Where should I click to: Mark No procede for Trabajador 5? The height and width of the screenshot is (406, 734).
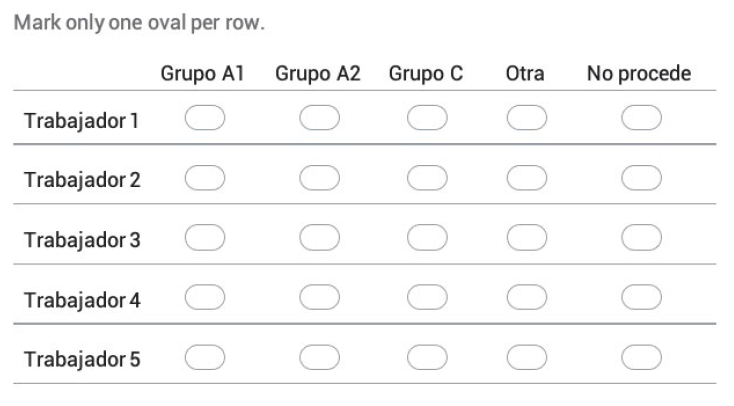pos(641,357)
